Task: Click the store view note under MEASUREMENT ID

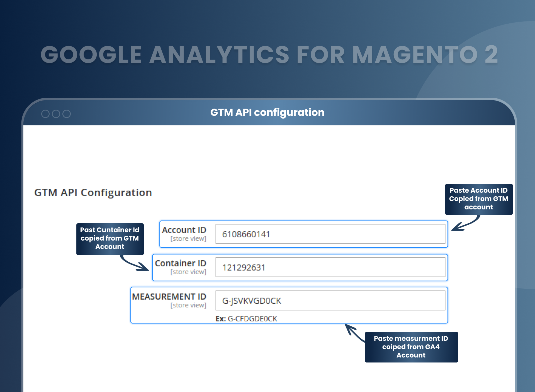Action: pyautogui.click(x=188, y=305)
